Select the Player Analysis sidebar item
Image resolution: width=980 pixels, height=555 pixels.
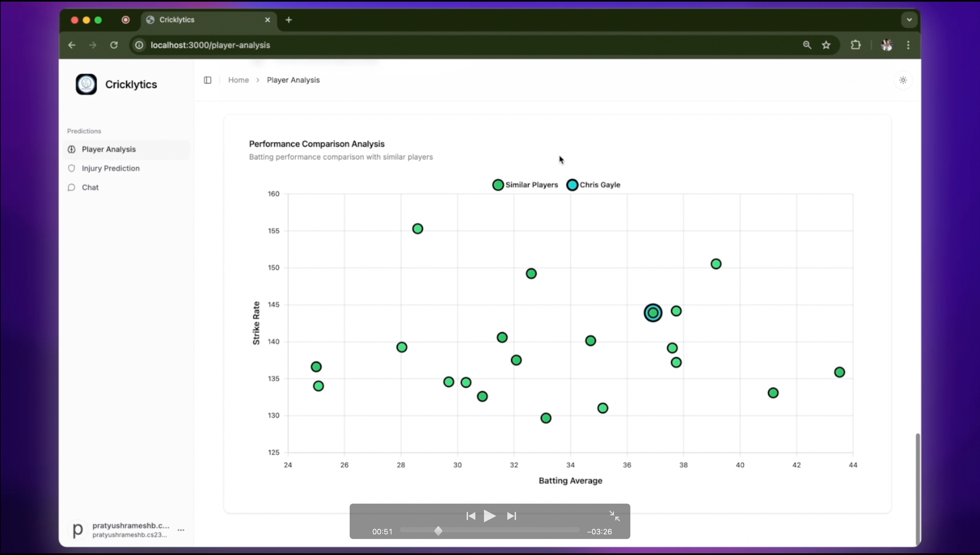(109, 149)
